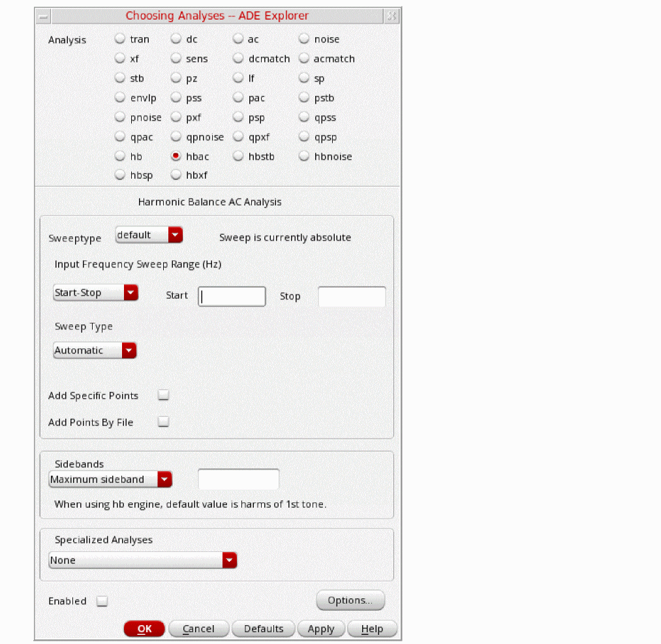Focus the Start frequency input field
The image size is (661, 644).
coord(232,297)
